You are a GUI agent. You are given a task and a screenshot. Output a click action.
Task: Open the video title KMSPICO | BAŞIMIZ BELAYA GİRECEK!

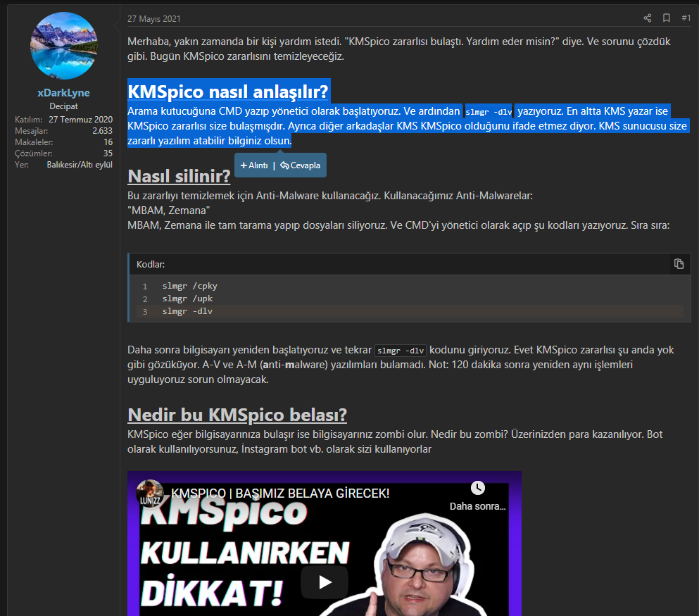280,494
